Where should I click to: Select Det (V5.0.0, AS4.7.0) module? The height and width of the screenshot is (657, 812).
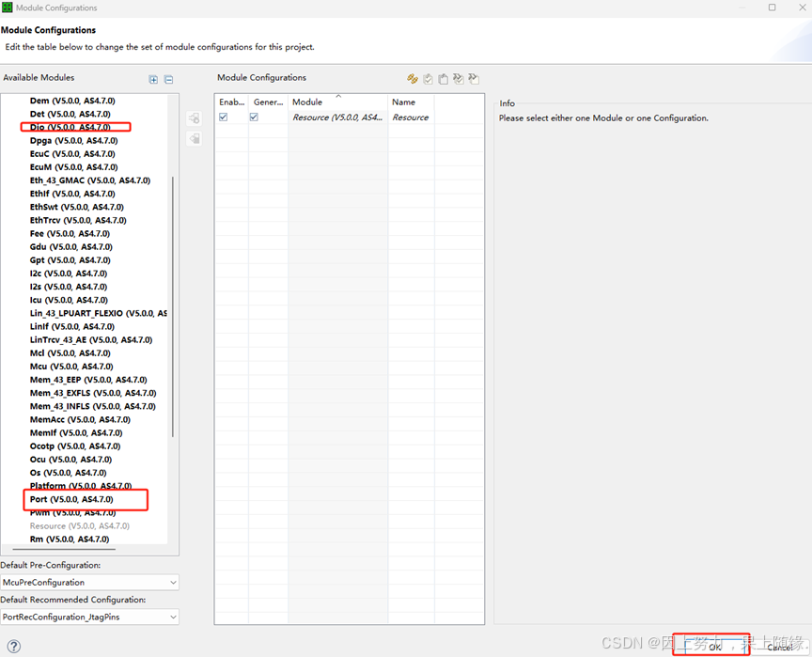[70, 114]
